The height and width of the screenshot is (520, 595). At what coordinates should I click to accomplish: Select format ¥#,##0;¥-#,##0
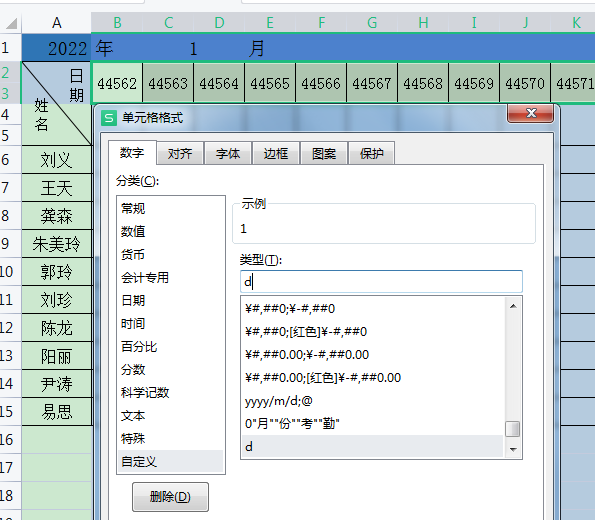click(x=373, y=309)
